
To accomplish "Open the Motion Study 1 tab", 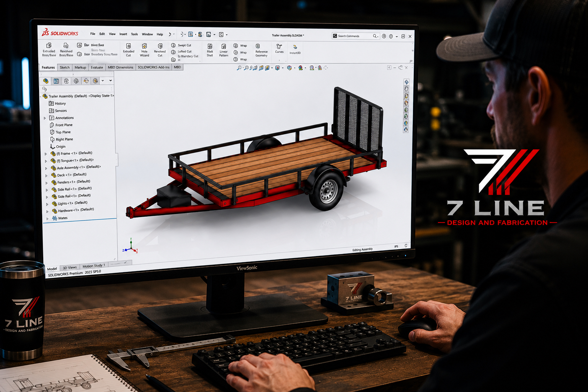I will (94, 266).
